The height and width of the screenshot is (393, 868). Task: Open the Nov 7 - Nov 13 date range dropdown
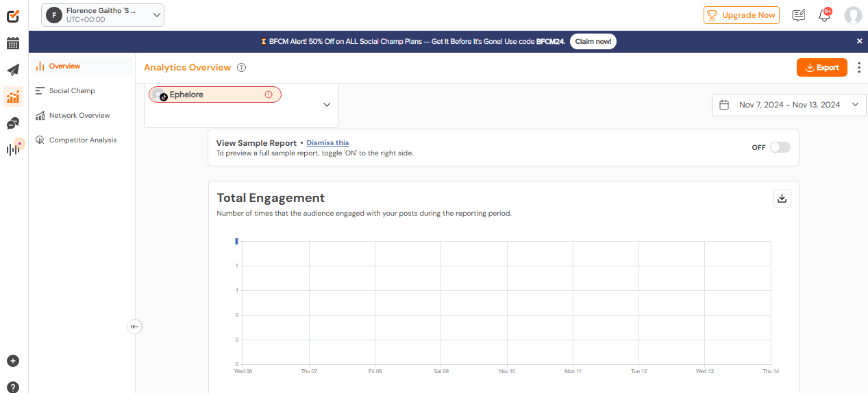[x=789, y=105]
